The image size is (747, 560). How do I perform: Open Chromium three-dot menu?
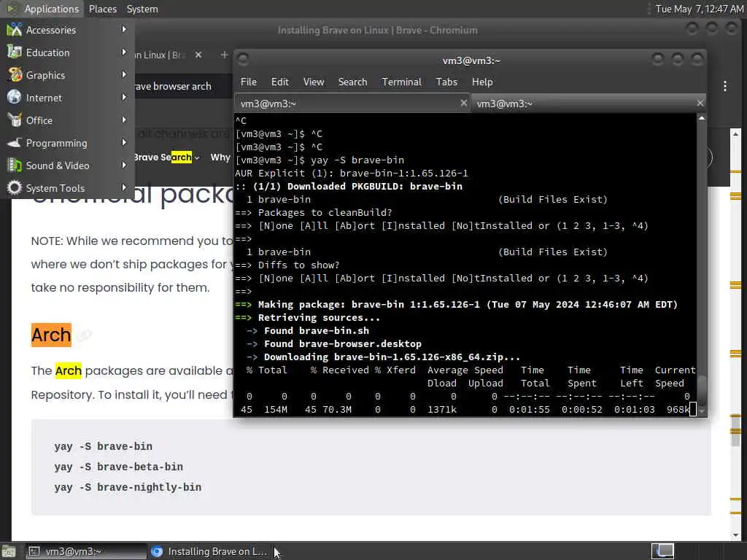tap(725, 86)
